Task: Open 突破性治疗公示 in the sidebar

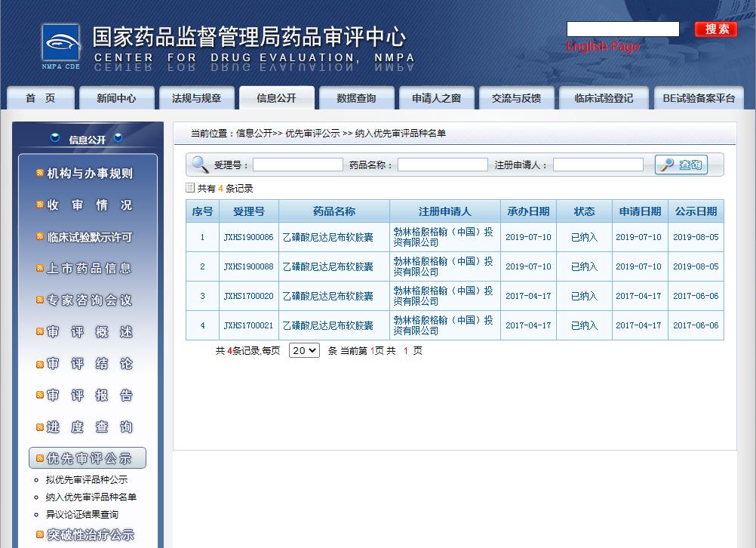Action: (91, 534)
